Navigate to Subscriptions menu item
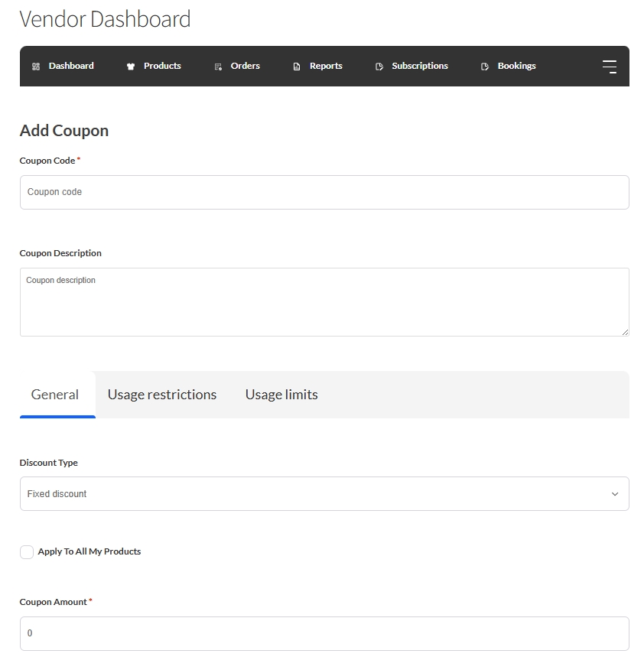The width and height of the screenshot is (644, 670). pyautogui.click(x=420, y=66)
